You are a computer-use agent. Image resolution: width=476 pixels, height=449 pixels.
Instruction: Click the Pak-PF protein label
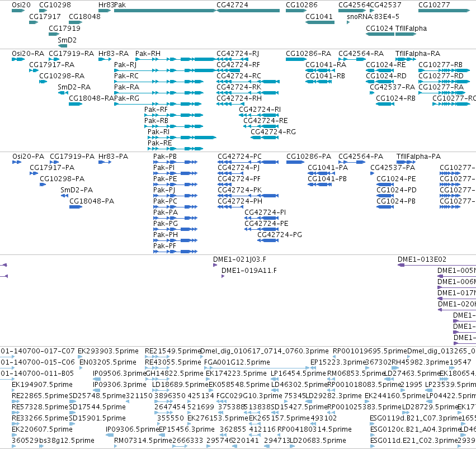coord(164,245)
